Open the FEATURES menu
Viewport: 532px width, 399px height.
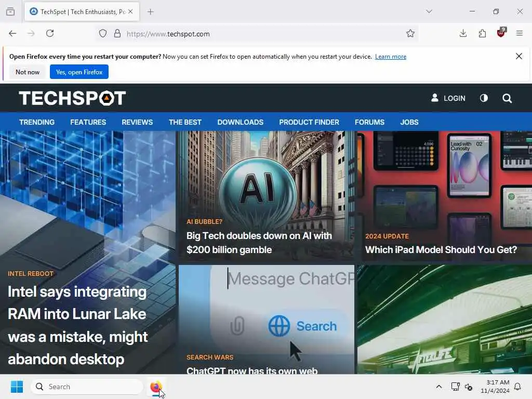tap(88, 122)
